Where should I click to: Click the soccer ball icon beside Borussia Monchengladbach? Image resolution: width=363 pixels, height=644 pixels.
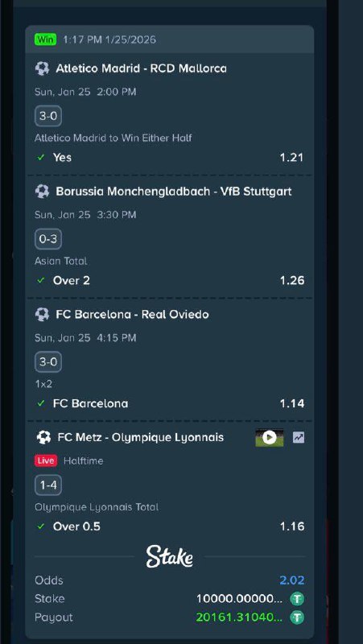pyautogui.click(x=43, y=192)
